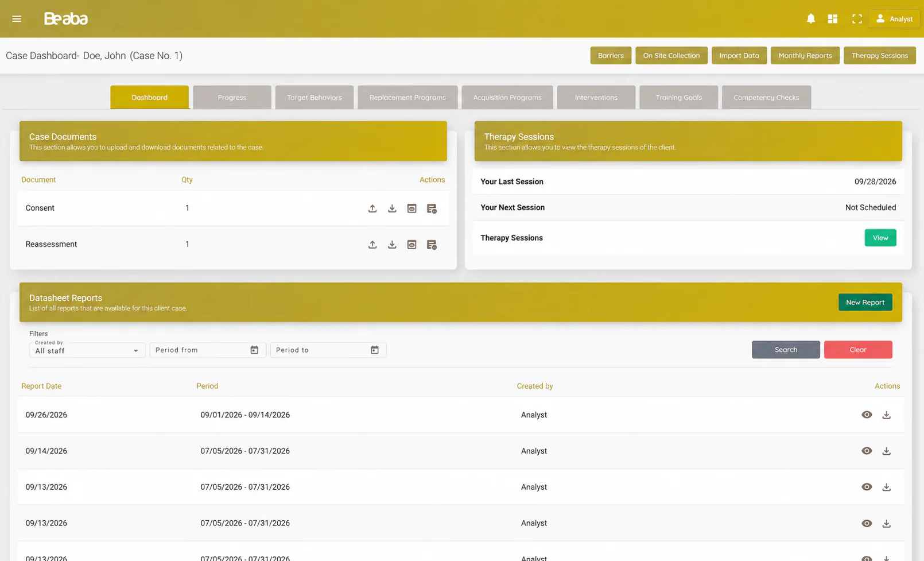924x561 pixels.
Task: Open the grid apps icon in header
Action: pos(832,19)
